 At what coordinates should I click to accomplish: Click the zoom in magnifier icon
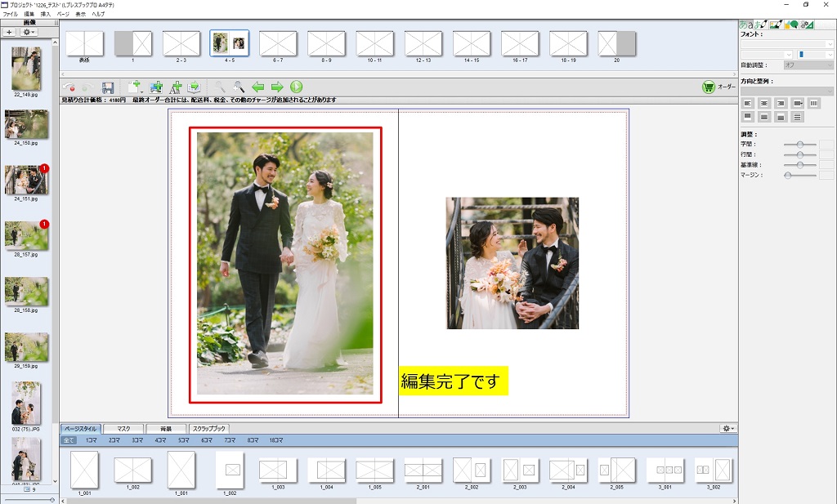coord(239,87)
